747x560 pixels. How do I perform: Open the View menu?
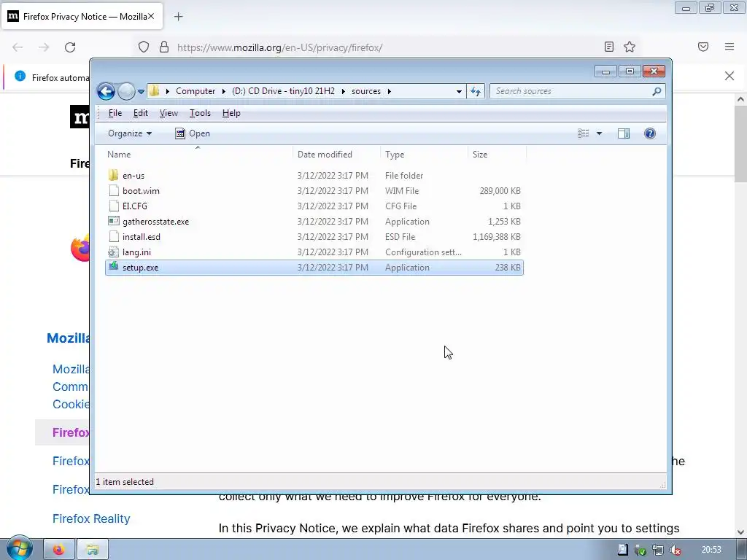169,113
